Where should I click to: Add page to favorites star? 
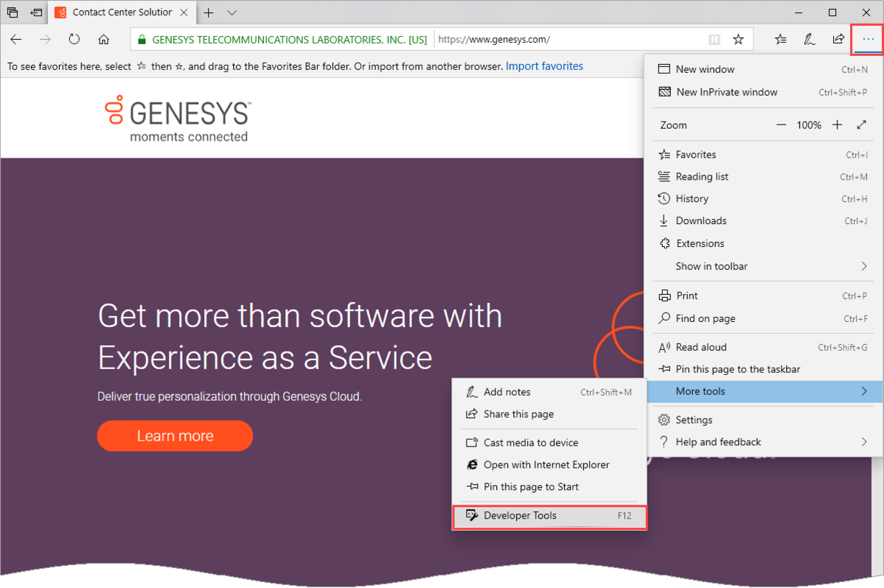coord(738,40)
